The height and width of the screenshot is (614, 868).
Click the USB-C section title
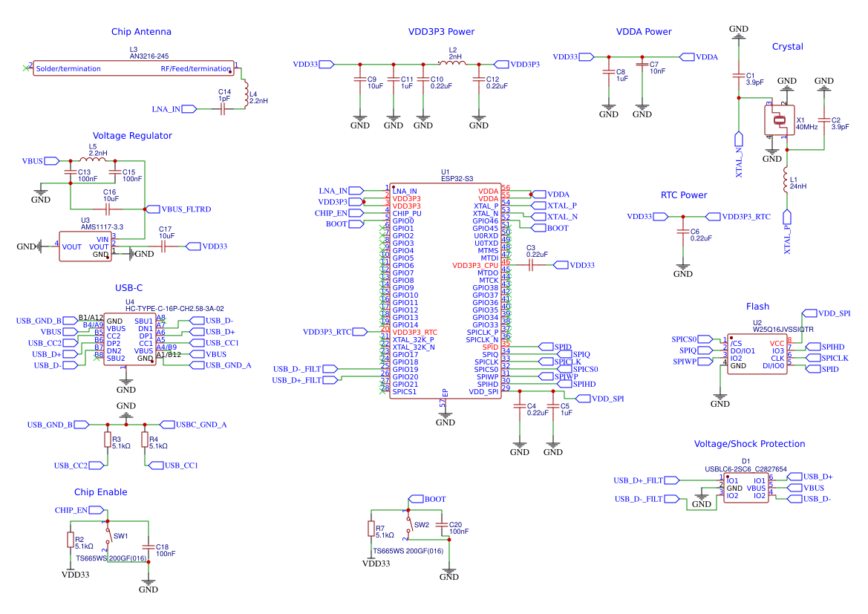[x=129, y=288]
